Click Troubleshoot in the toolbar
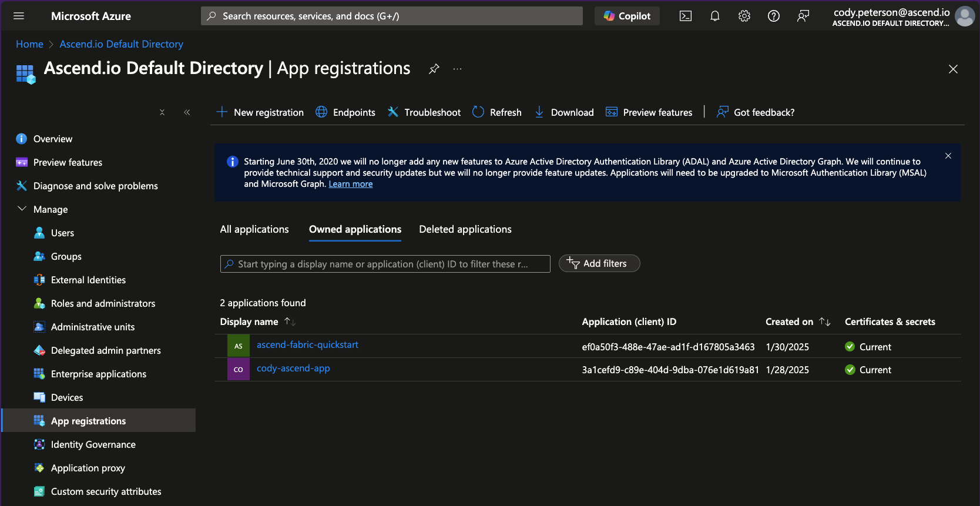Image resolution: width=980 pixels, height=506 pixels. point(424,112)
